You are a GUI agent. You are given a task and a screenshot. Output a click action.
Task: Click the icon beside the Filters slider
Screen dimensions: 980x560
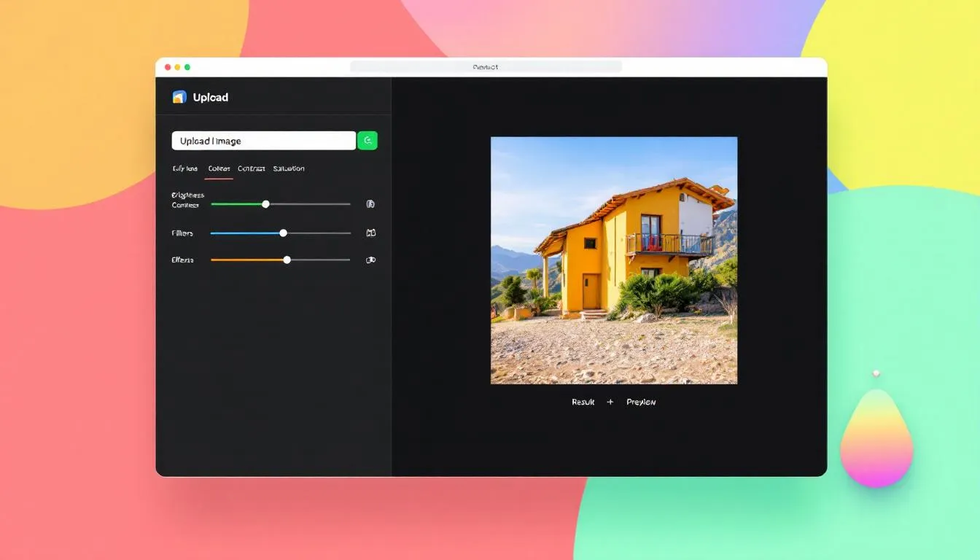[370, 233]
